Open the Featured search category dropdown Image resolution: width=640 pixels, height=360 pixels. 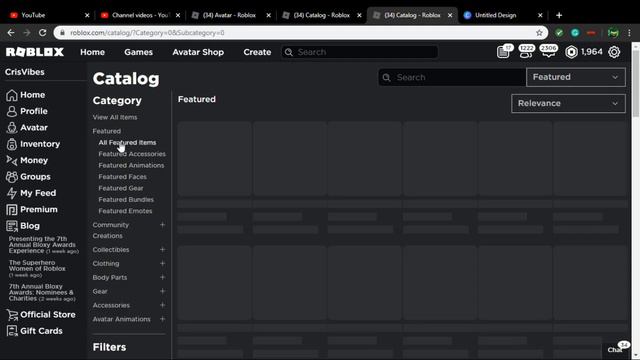point(576,77)
